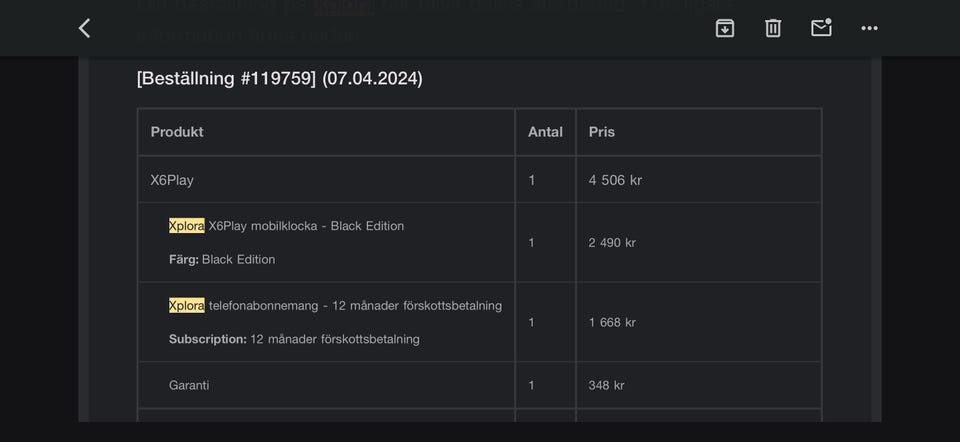Open the three-dot more options menu
The image size is (960, 442).
click(x=869, y=28)
